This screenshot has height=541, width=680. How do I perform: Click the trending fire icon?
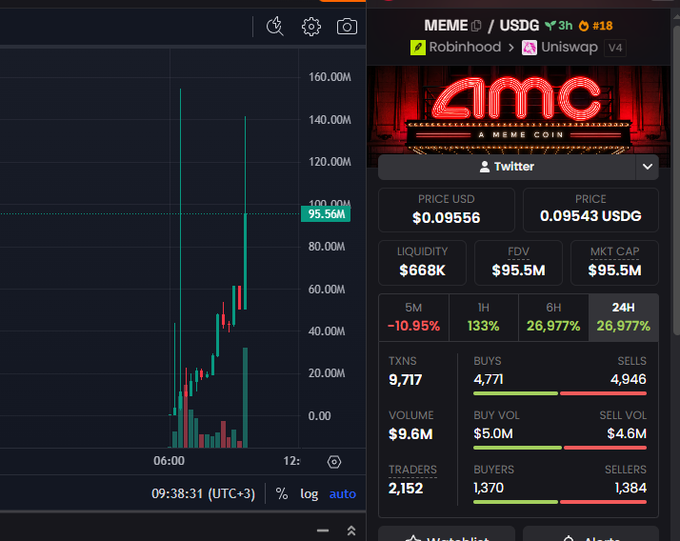pos(584,26)
